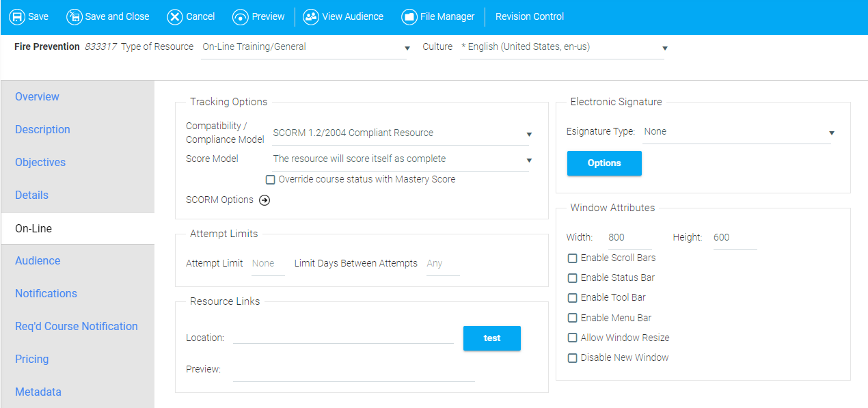Expand the Esignature Type dropdown
868x408 pixels.
point(737,132)
